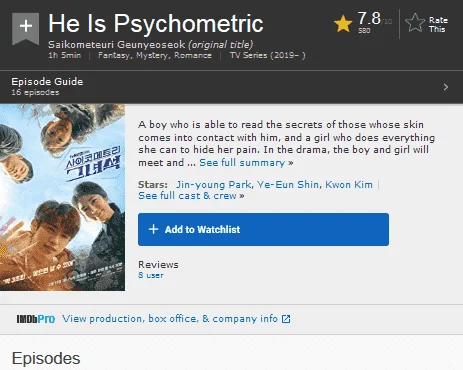Open the Episode Guide section
The image size is (463, 370).
click(231, 87)
